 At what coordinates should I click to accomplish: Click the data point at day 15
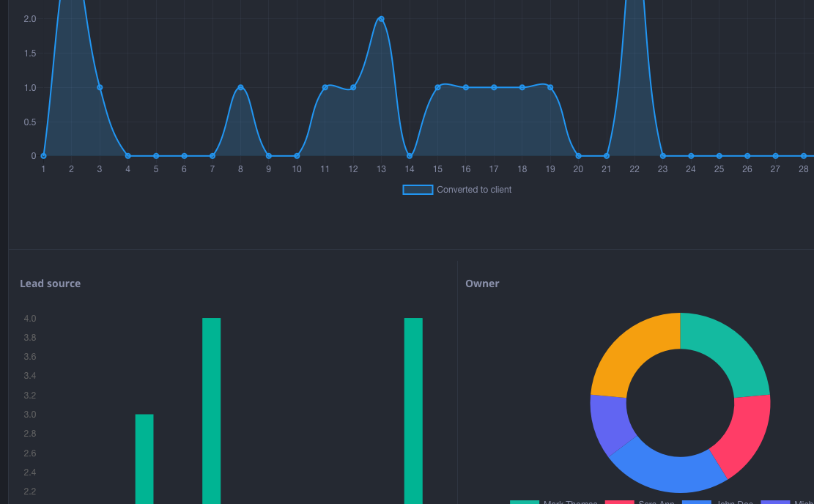437,88
